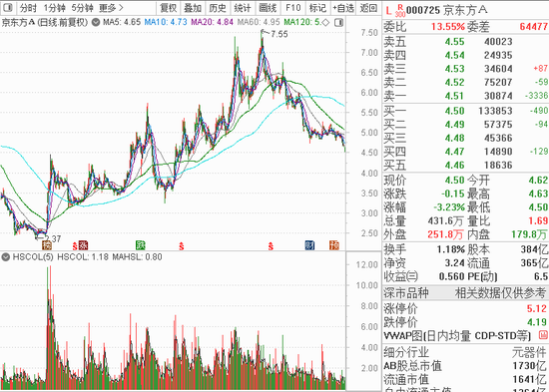Select the 卖一 ask row at 4.51

(466, 96)
